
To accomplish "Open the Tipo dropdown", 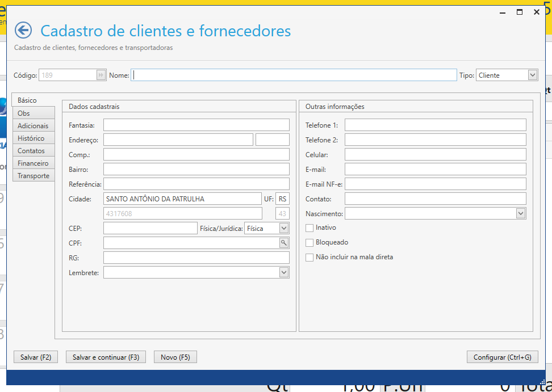I will point(532,75).
